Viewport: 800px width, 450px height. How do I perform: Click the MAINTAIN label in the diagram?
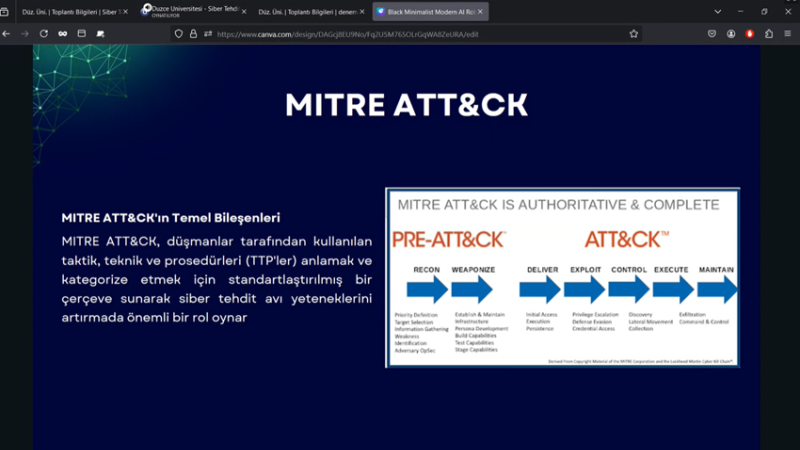(x=716, y=269)
